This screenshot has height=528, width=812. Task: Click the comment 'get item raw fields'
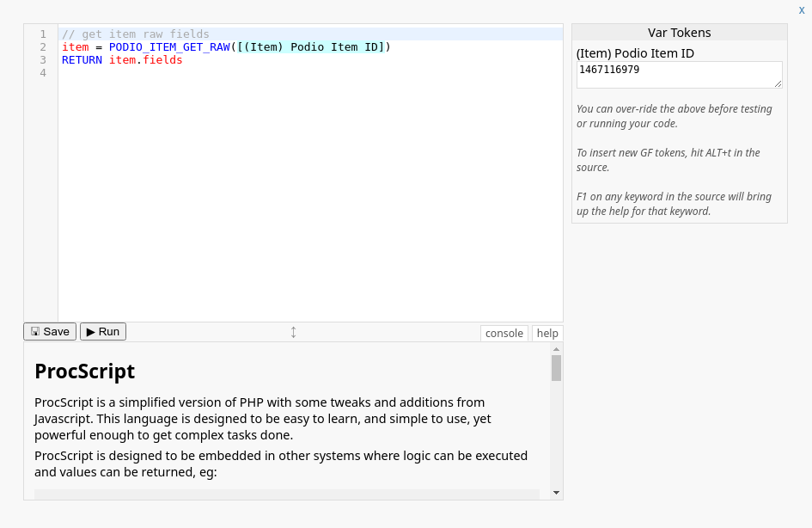point(144,34)
